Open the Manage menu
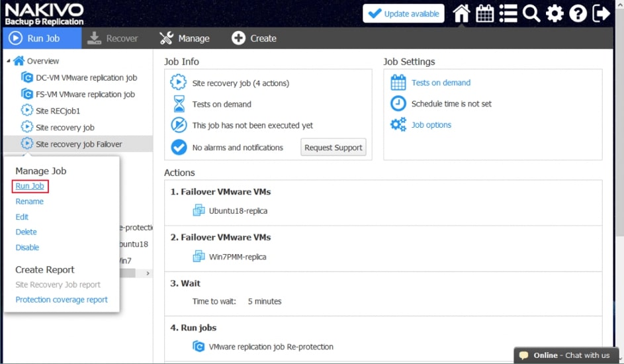 point(185,38)
